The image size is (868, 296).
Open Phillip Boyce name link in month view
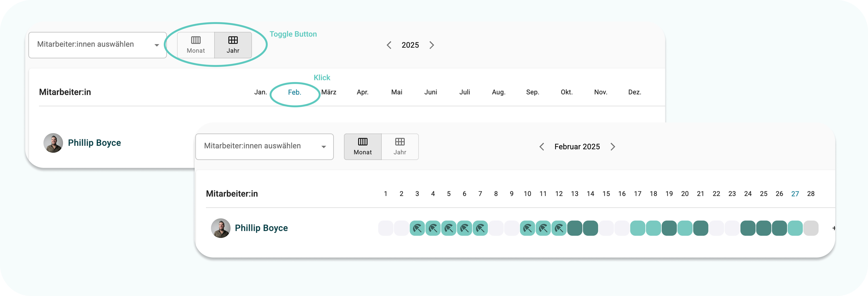(x=261, y=228)
